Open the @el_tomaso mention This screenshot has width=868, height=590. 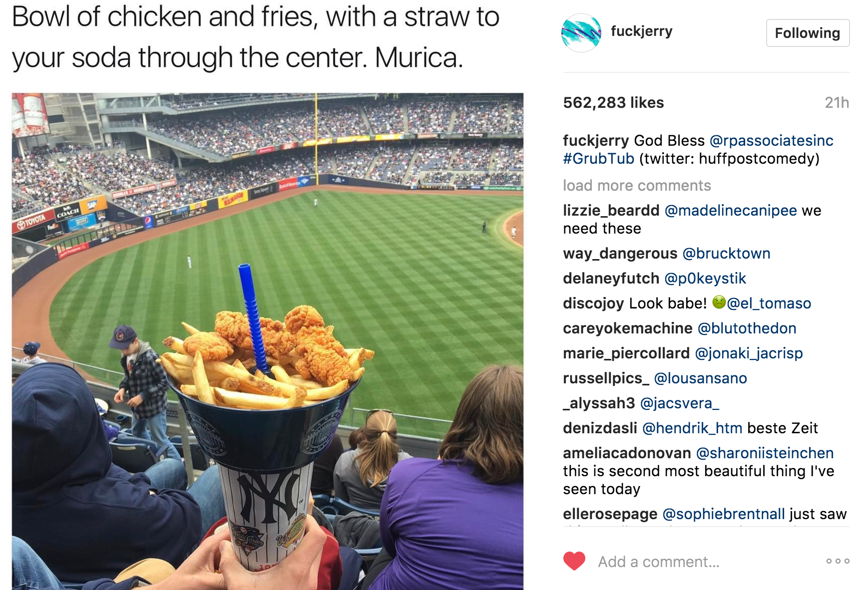pos(769,303)
